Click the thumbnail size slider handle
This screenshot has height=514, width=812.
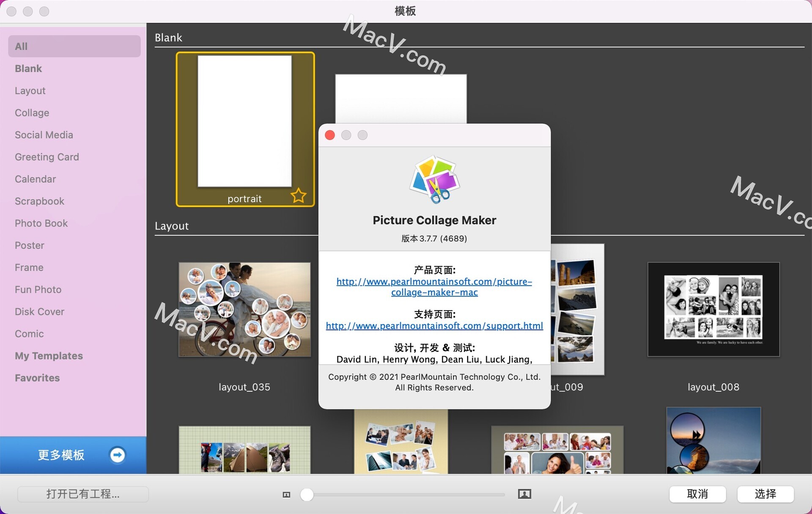click(307, 494)
